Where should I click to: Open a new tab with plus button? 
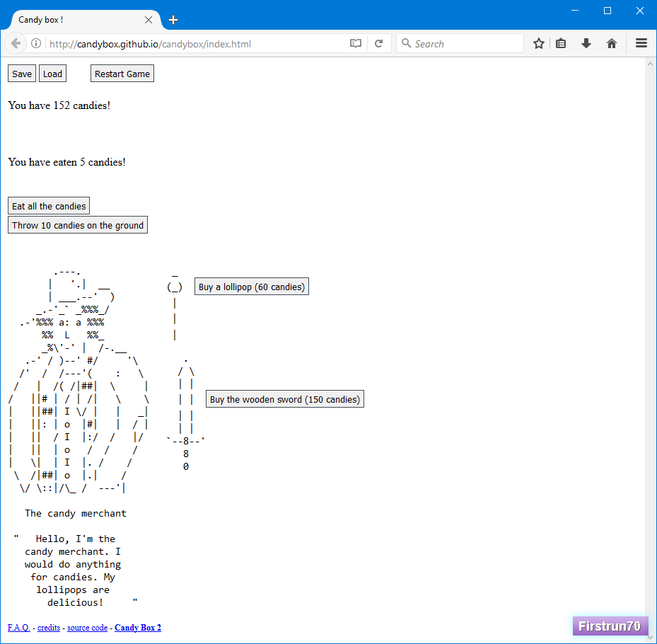(173, 20)
